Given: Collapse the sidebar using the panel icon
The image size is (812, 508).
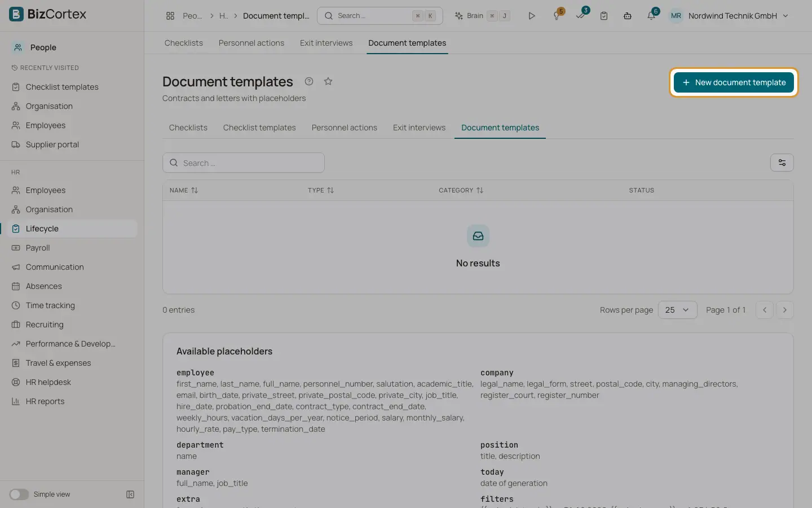Looking at the screenshot, I should (130, 494).
